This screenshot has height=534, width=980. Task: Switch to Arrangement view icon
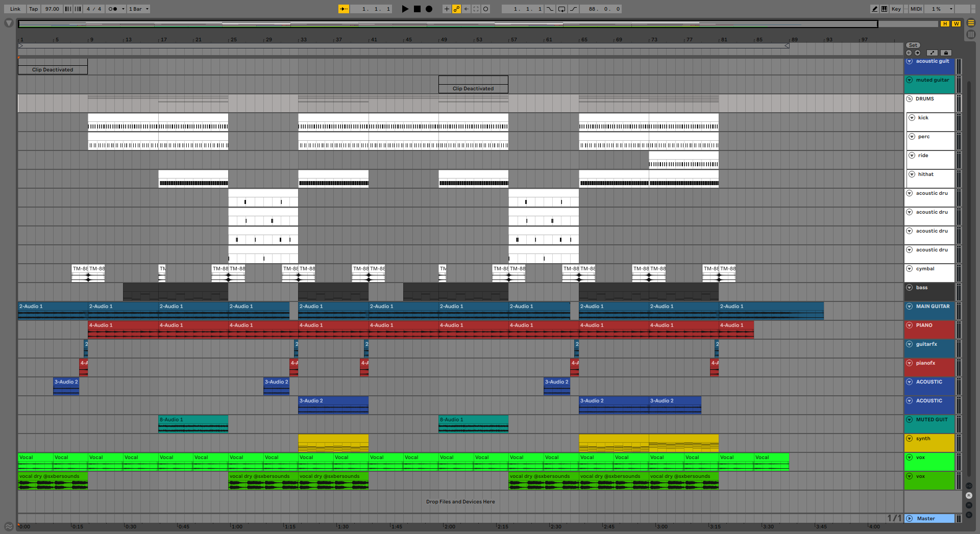[971, 23]
